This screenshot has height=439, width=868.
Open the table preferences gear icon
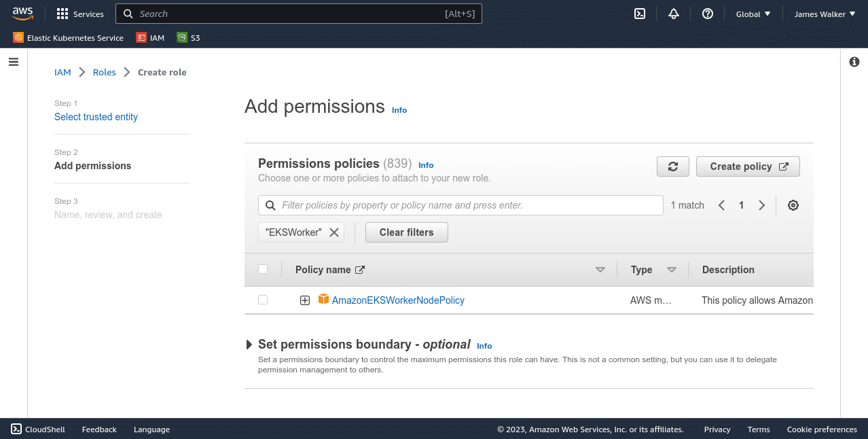793,205
